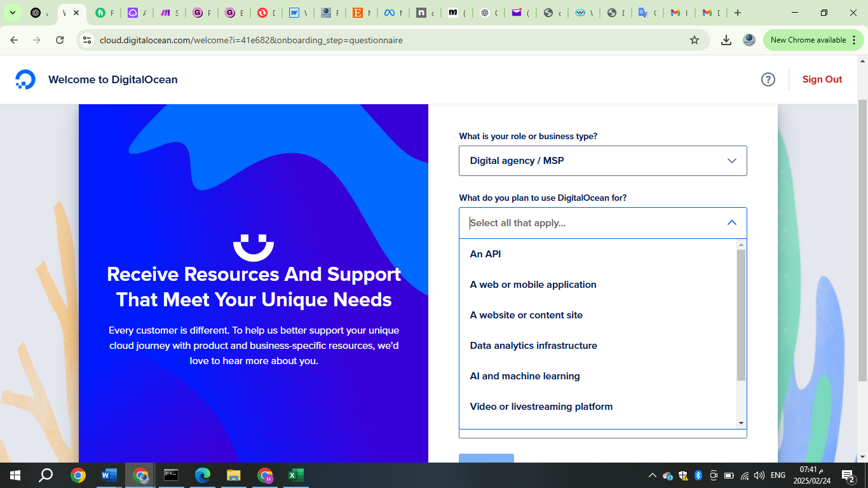Click the site information icon in address bar
The height and width of the screenshot is (488, 868).
coord(88,40)
